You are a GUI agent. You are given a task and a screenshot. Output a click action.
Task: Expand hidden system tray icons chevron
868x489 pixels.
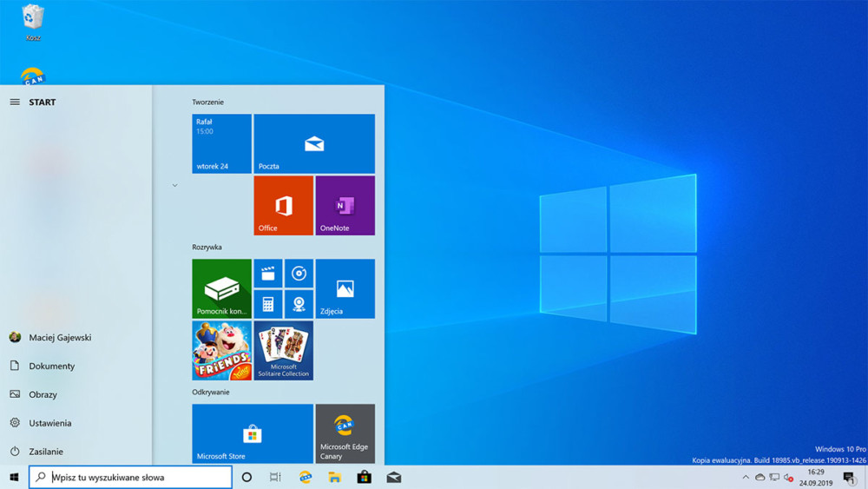746,478
